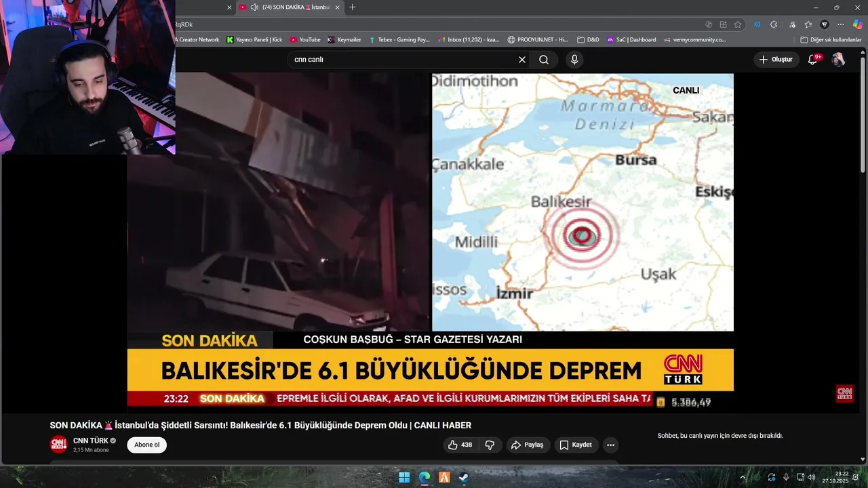Image resolution: width=868 pixels, height=488 pixels.
Task: Open the Keymailer bookmark
Action: pos(344,40)
